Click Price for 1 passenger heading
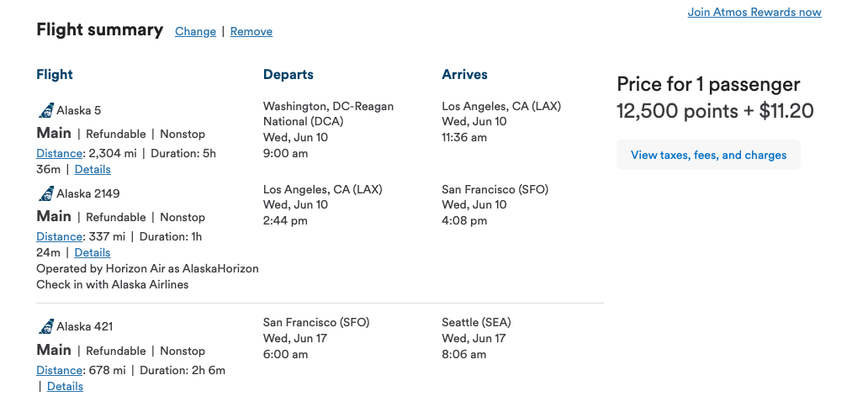 click(708, 84)
